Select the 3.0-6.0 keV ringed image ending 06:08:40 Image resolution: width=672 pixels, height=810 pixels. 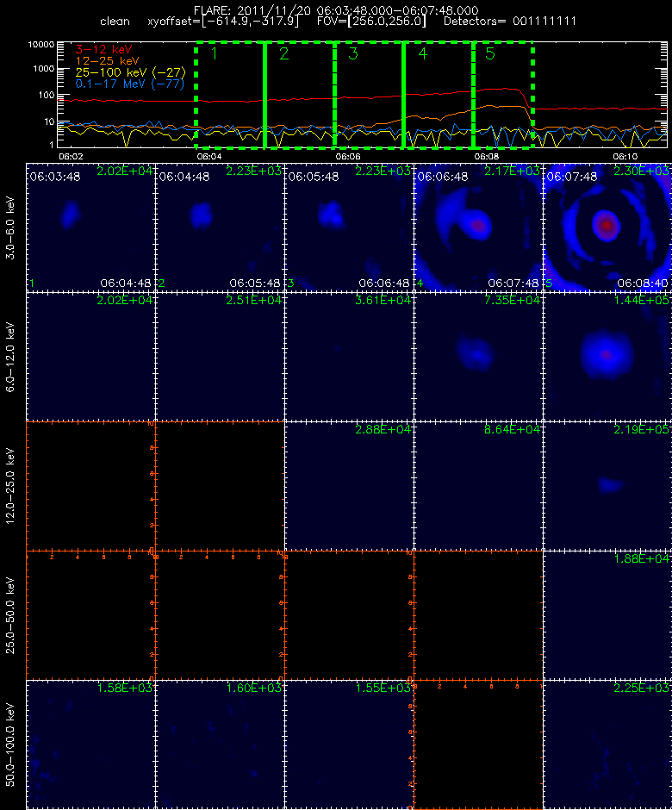[x=607, y=227]
